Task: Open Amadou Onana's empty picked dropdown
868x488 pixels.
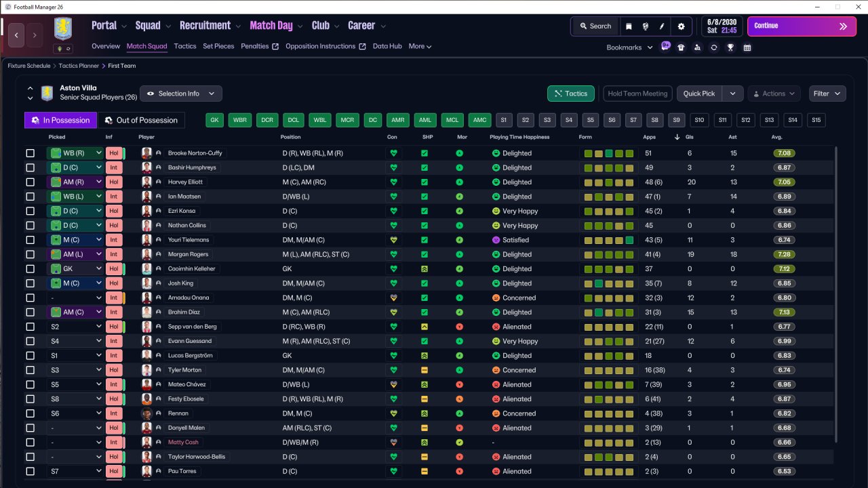Action: click(75, 298)
